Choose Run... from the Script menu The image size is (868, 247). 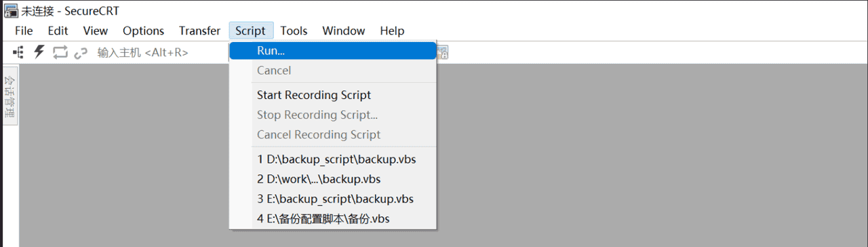click(333, 51)
